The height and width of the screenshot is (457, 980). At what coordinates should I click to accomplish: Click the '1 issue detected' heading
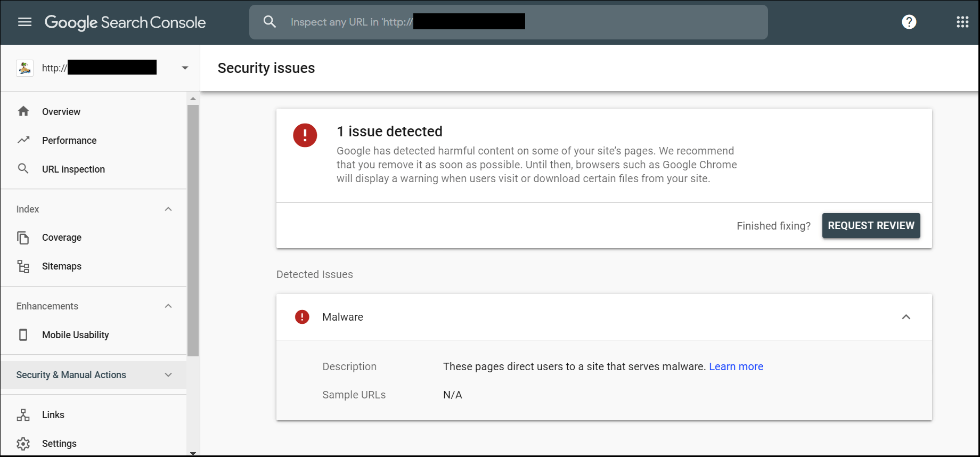390,132
